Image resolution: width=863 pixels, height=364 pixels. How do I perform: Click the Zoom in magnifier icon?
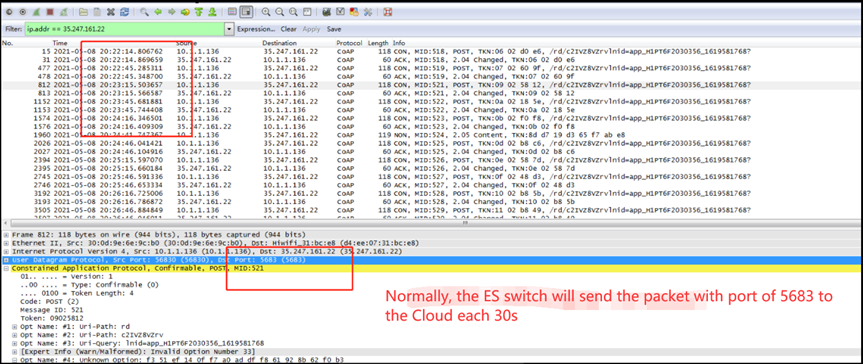[x=266, y=12]
